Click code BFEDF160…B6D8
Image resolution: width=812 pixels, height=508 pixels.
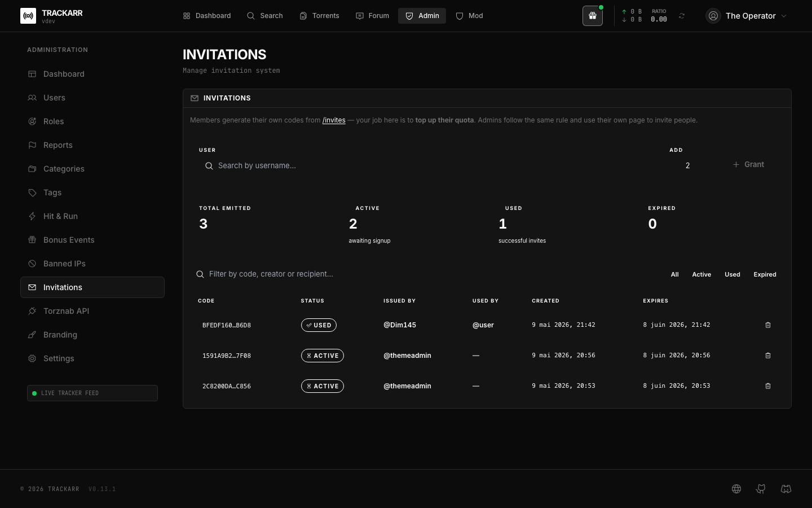click(227, 325)
